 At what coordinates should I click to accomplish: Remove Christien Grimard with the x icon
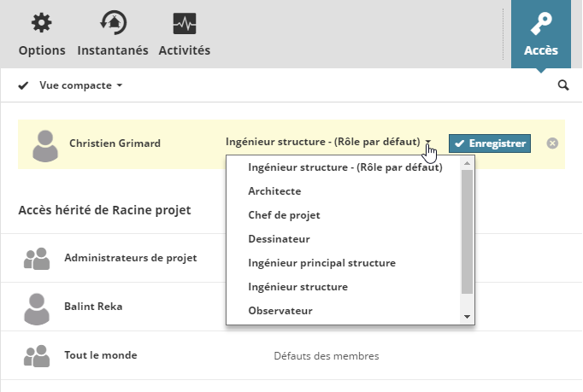coord(552,143)
